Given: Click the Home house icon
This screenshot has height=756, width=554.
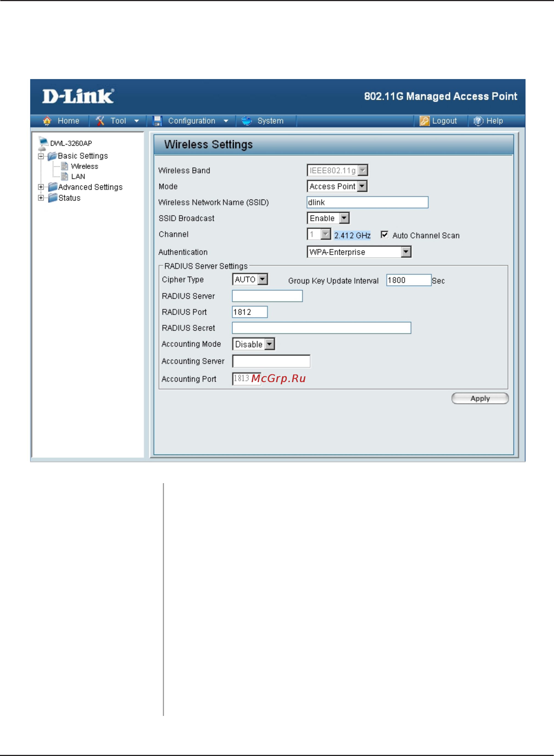Looking at the screenshot, I should point(47,121).
